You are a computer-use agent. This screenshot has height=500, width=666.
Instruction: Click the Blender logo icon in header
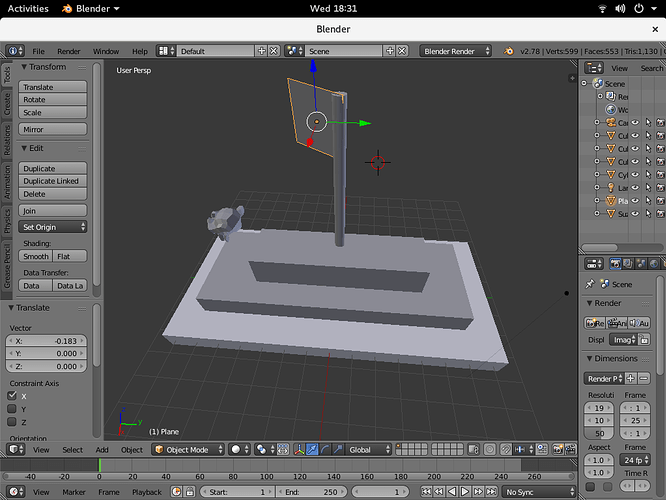[x=508, y=51]
